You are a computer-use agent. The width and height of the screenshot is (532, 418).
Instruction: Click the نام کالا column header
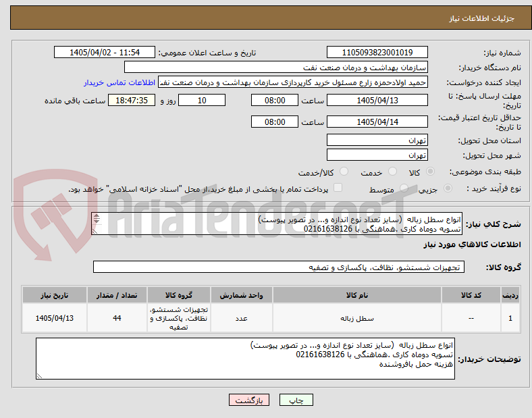click(357, 295)
